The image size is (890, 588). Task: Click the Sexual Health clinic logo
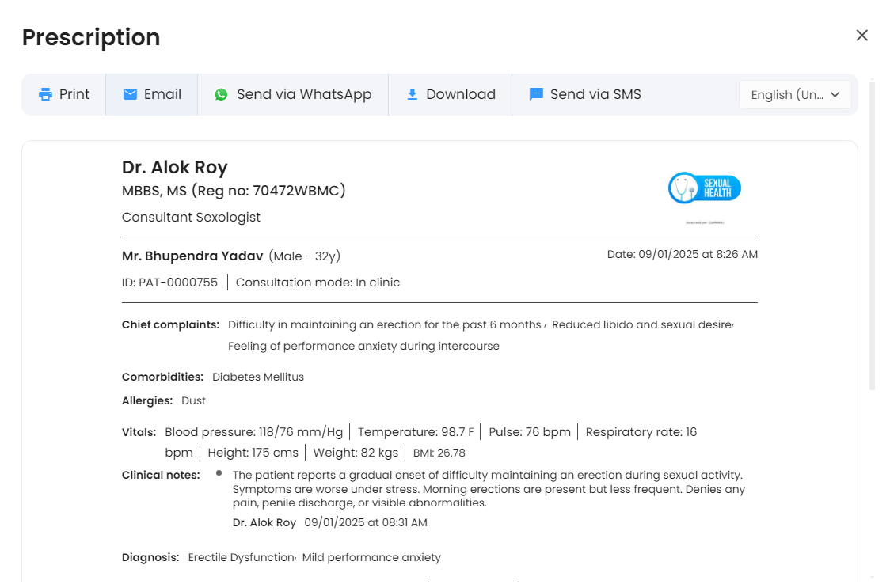pos(705,188)
